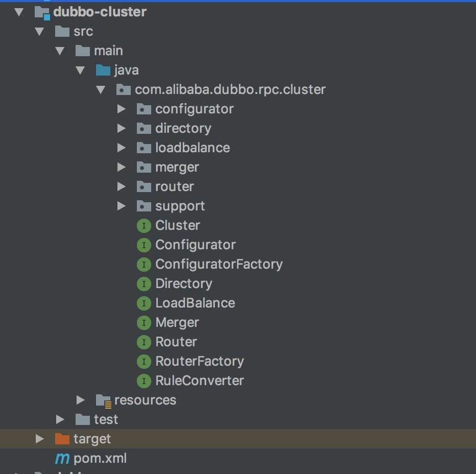Click the Maven pom.xml file icon

click(62, 458)
